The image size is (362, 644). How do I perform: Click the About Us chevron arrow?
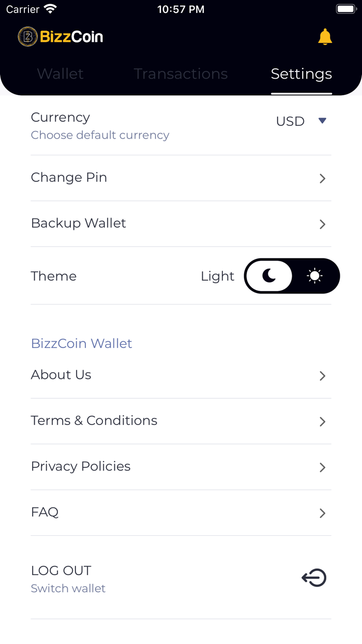coord(322,376)
